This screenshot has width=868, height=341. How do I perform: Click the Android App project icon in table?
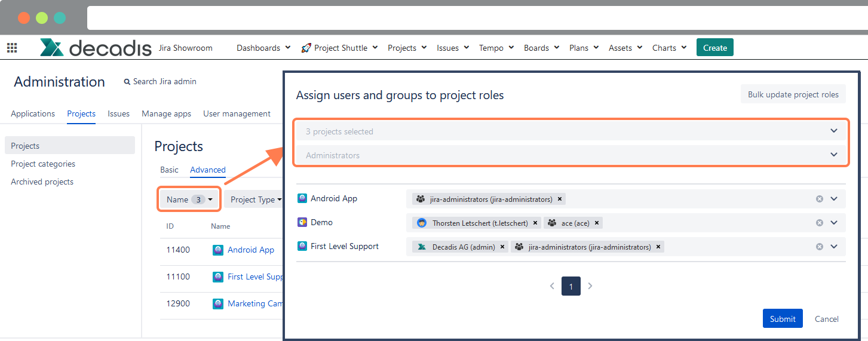click(218, 250)
